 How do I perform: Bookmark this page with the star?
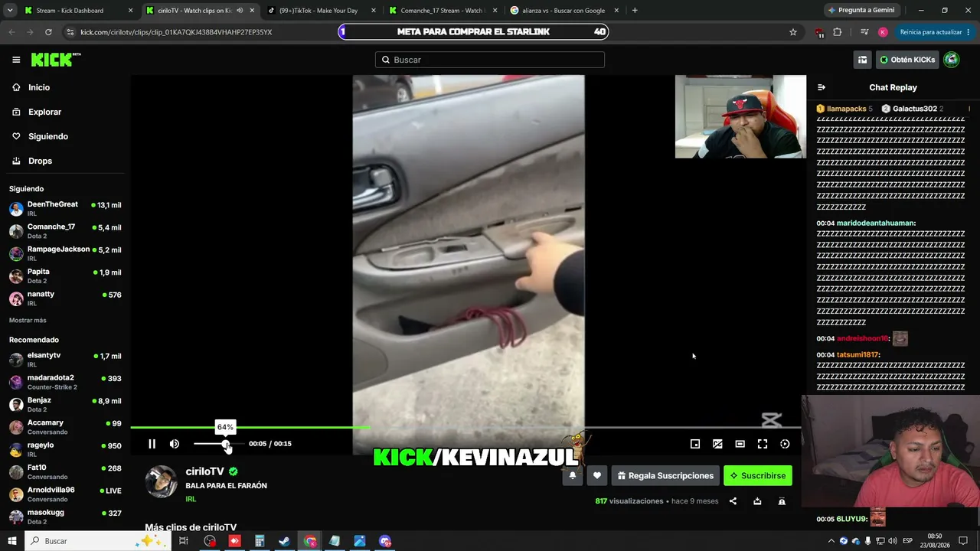(793, 32)
